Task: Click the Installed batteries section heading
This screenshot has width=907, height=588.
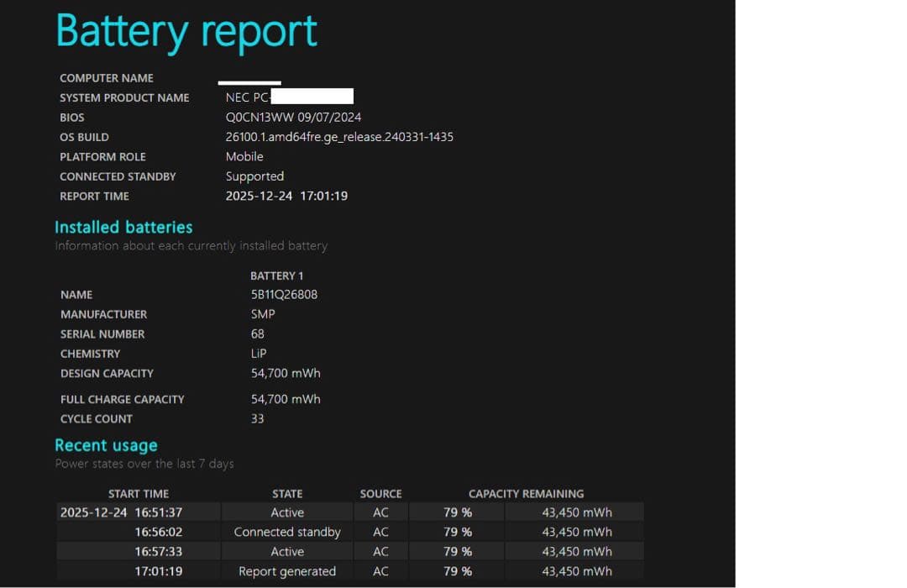Action: pyautogui.click(x=123, y=228)
